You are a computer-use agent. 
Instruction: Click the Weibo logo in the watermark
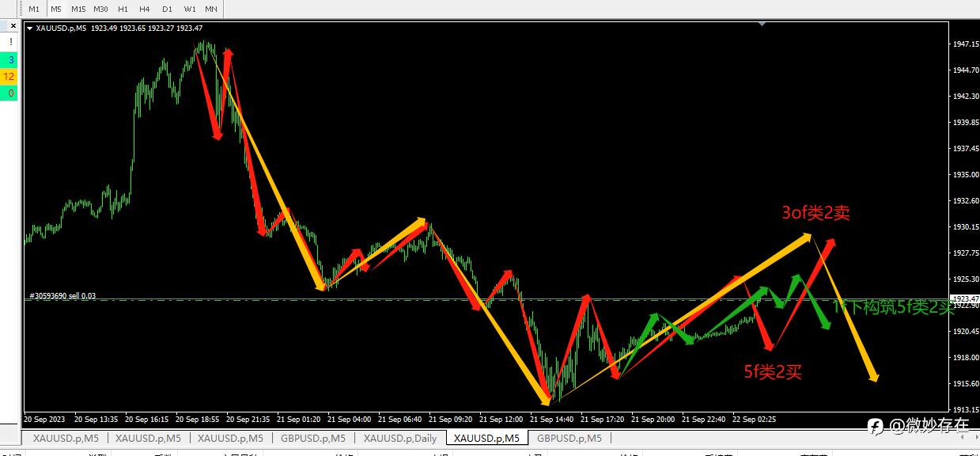point(876,426)
